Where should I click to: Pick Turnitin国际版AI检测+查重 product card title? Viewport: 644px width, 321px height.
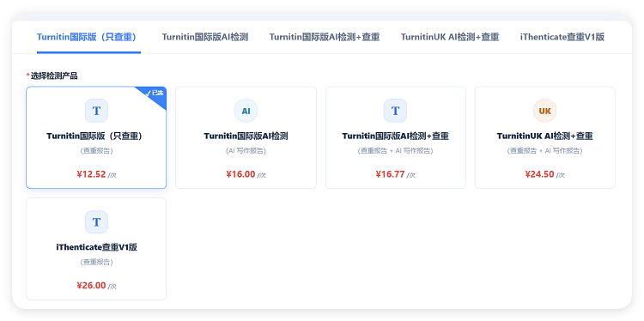pos(396,136)
